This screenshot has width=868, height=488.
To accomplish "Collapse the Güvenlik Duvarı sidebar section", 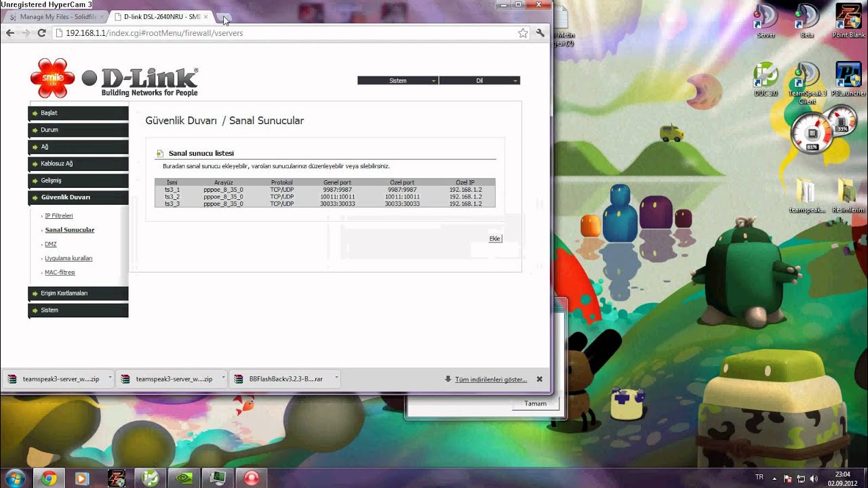I will [x=78, y=197].
